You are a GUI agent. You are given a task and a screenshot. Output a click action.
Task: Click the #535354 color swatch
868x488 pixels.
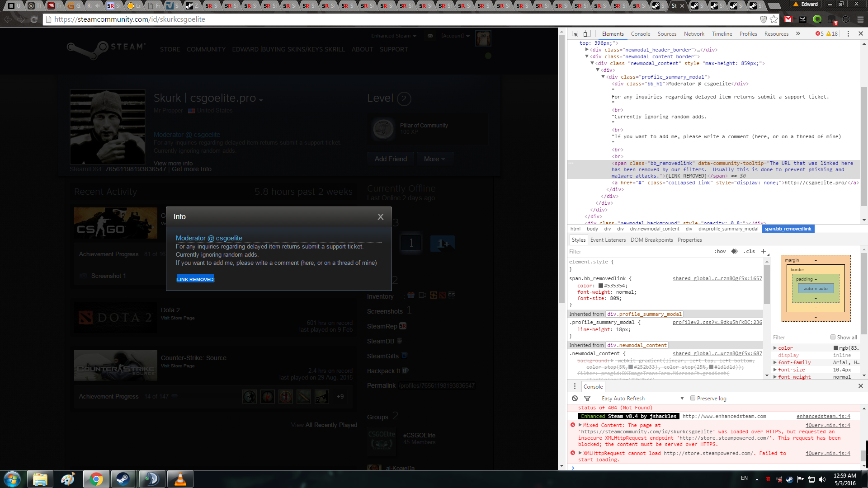click(601, 286)
